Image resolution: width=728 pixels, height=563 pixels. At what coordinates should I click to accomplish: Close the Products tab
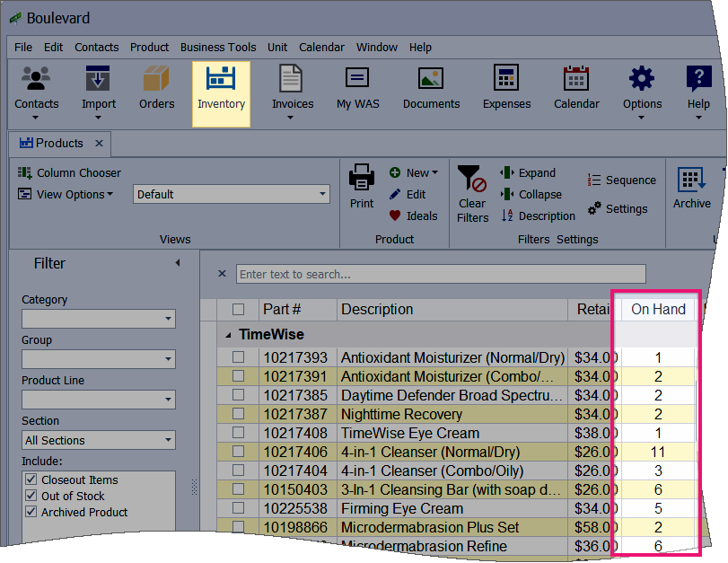pos(99,143)
